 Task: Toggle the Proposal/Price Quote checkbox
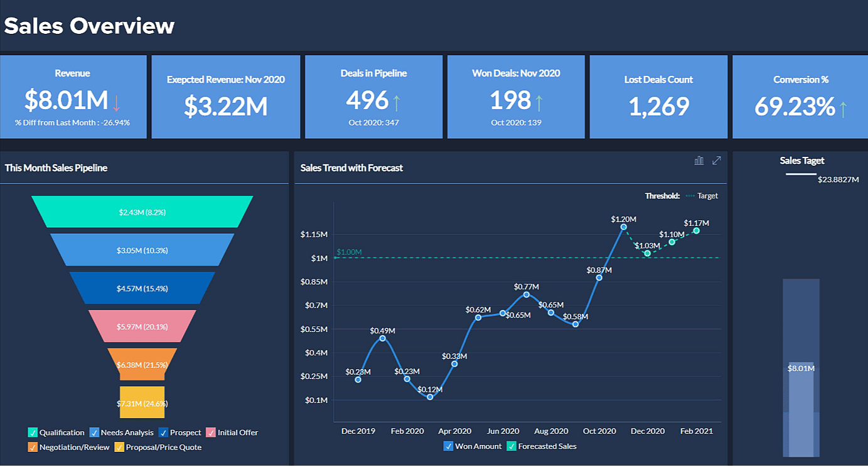tap(120, 448)
